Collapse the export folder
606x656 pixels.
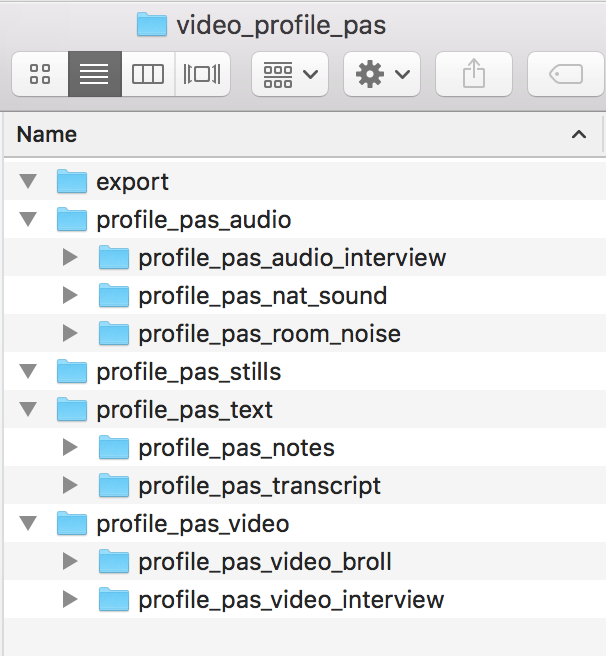coord(28,182)
